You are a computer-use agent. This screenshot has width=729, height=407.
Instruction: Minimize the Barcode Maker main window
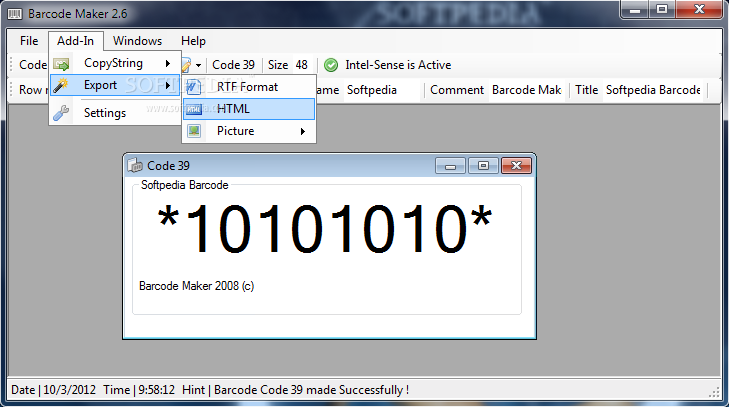(636, 10)
